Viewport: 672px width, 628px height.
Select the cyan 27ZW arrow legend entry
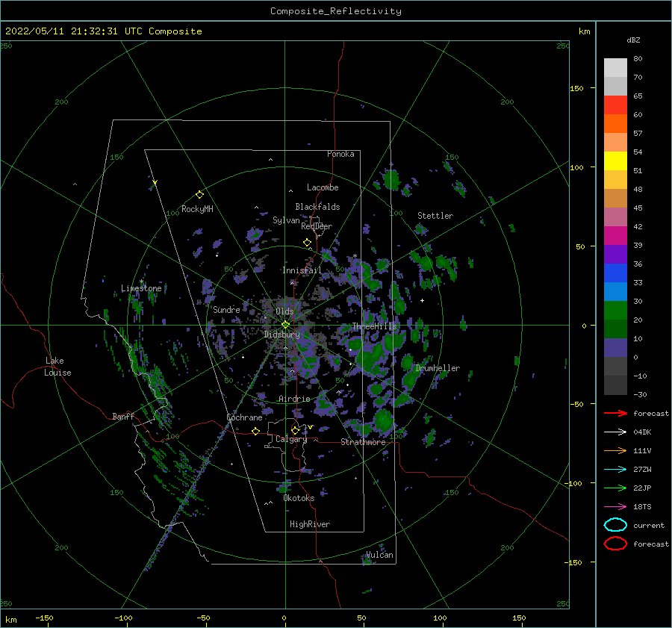tap(615, 470)
